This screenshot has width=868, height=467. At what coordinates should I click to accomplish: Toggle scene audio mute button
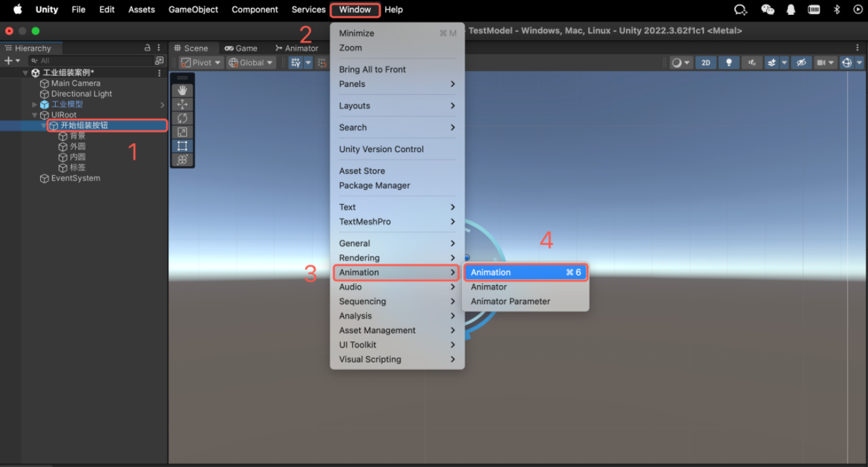(751, 62)
